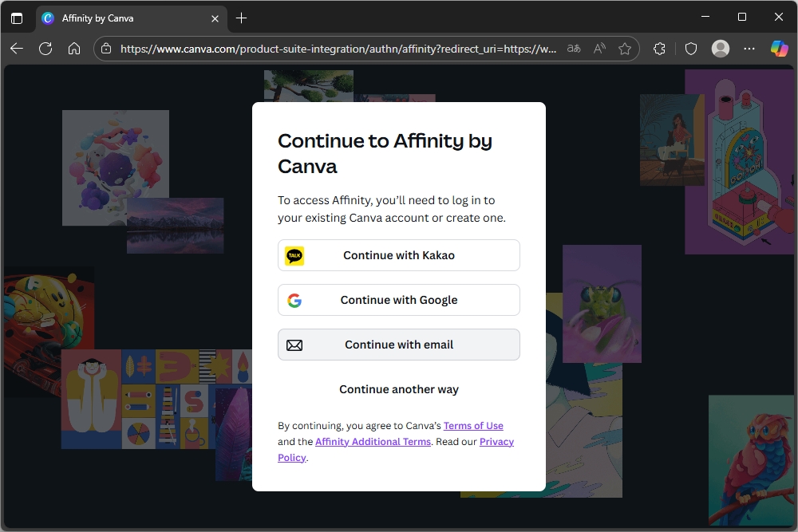The image size is (798, 532).
Task: Click the site information lock icon
Action: 106,49
